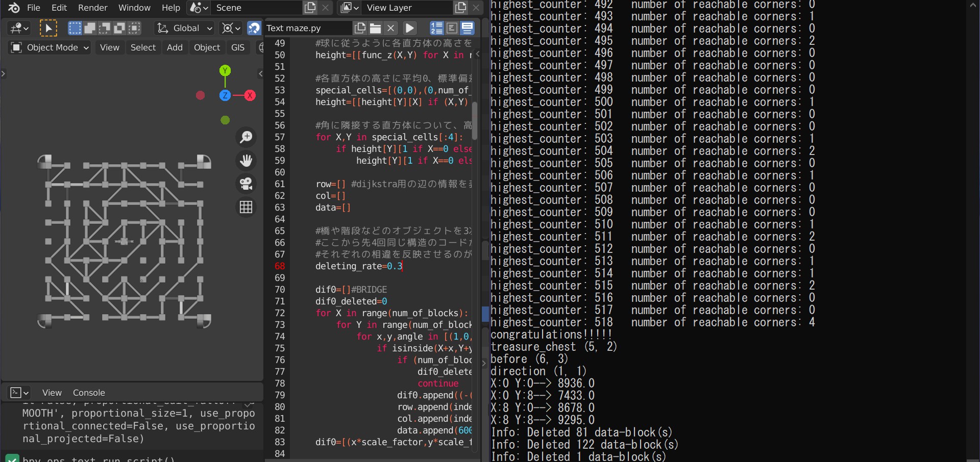
Task: Run the maze.py script
Action: (x=410, y=28)
